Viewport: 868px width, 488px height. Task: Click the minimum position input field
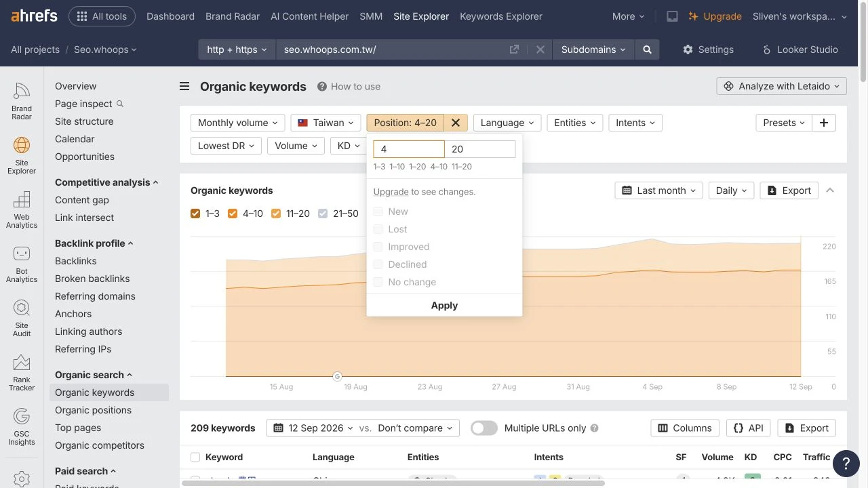409,149
